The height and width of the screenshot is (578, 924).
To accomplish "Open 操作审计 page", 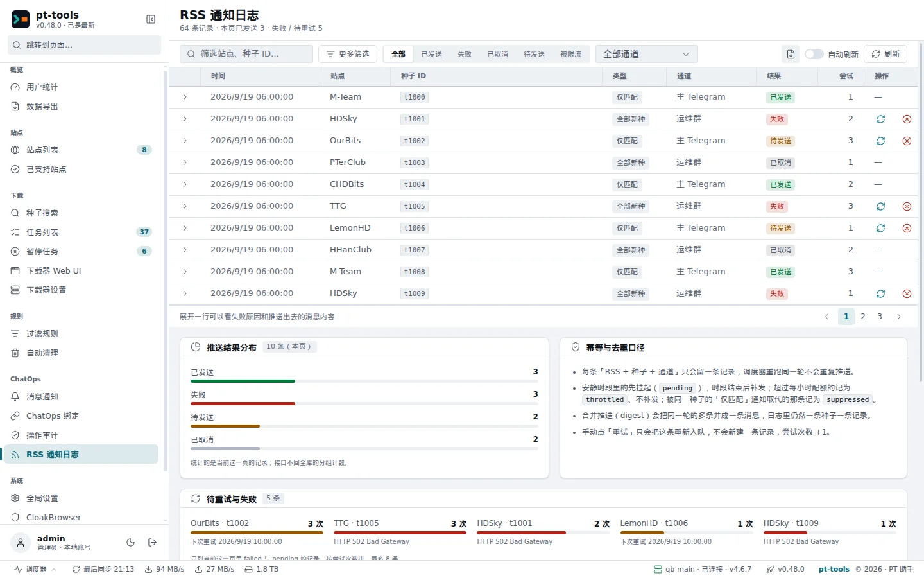I will click(x=81, y=435).
